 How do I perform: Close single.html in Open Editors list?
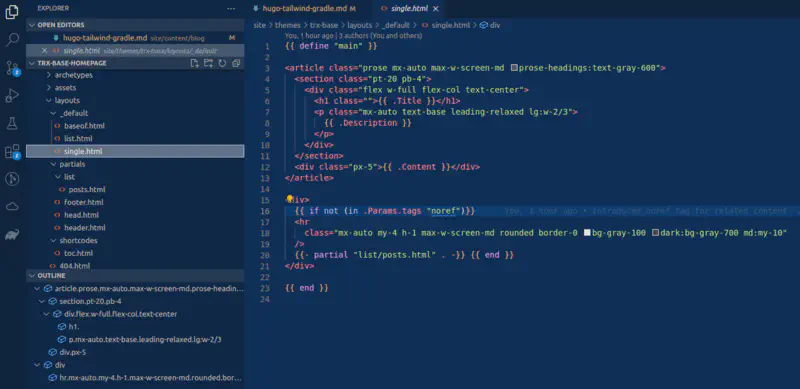point(44,51)
